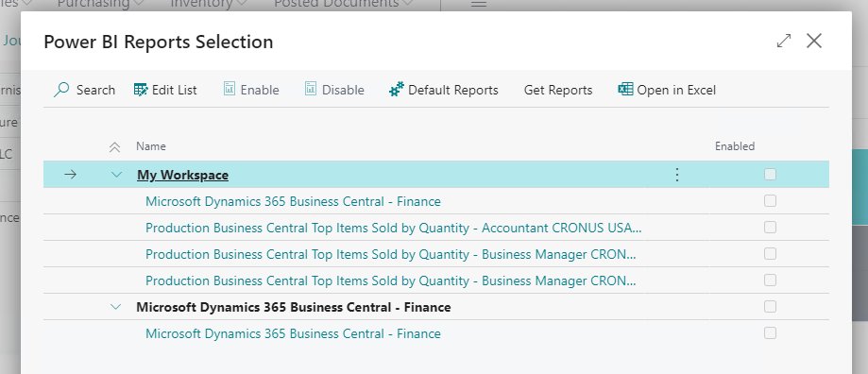
Task: Click the Disable report icon
Action: (311, 89)
